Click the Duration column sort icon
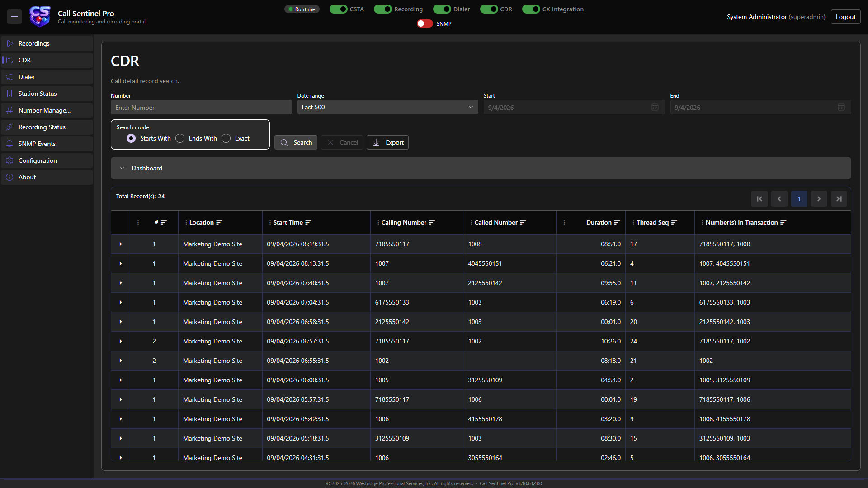 617,222
